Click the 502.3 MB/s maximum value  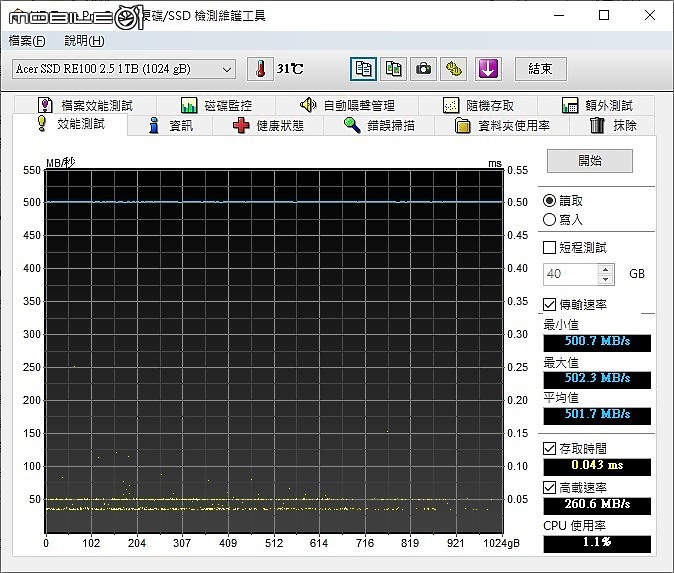pos(597,380)
